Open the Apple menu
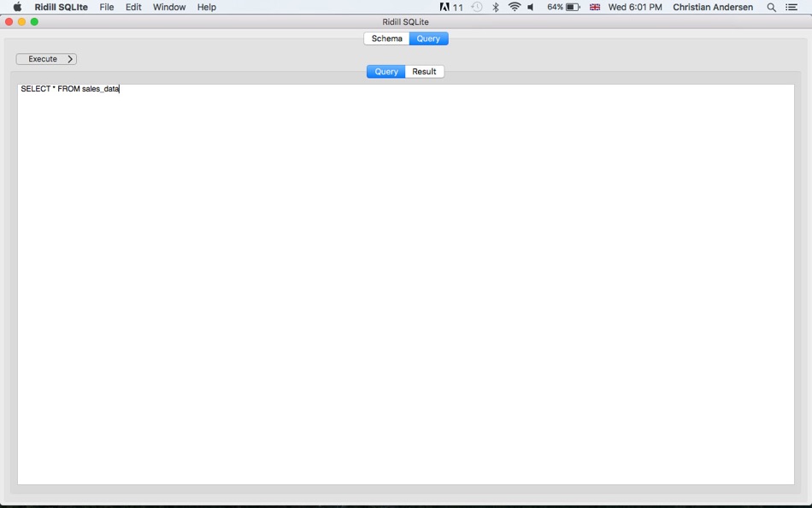Screen dimensions: 812x508 17,7
